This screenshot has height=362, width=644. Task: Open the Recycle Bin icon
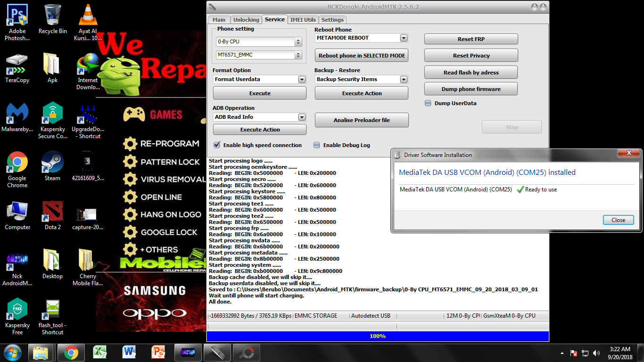pos(52,19)
